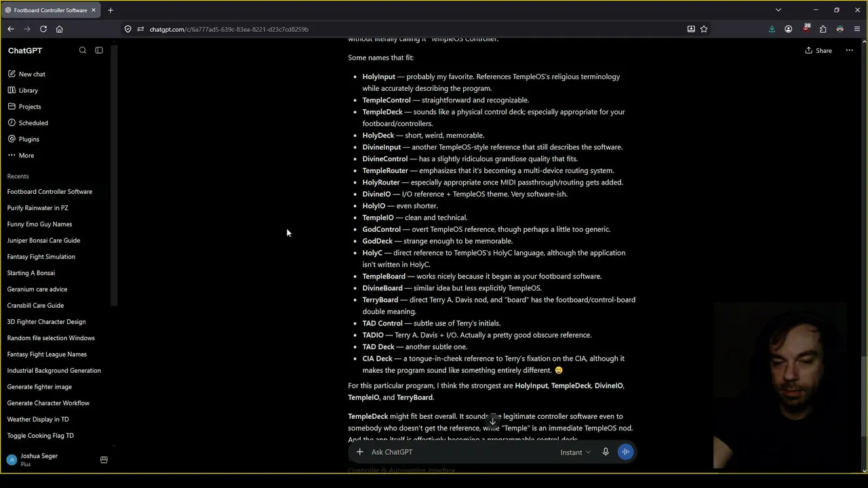Open Toggle Cooking Flag TD chat
Screen dimensions: 868x488
(41, 436)
